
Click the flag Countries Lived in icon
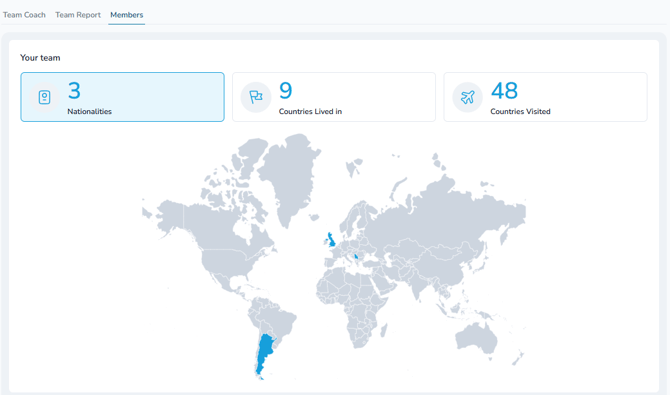(256, 97)
